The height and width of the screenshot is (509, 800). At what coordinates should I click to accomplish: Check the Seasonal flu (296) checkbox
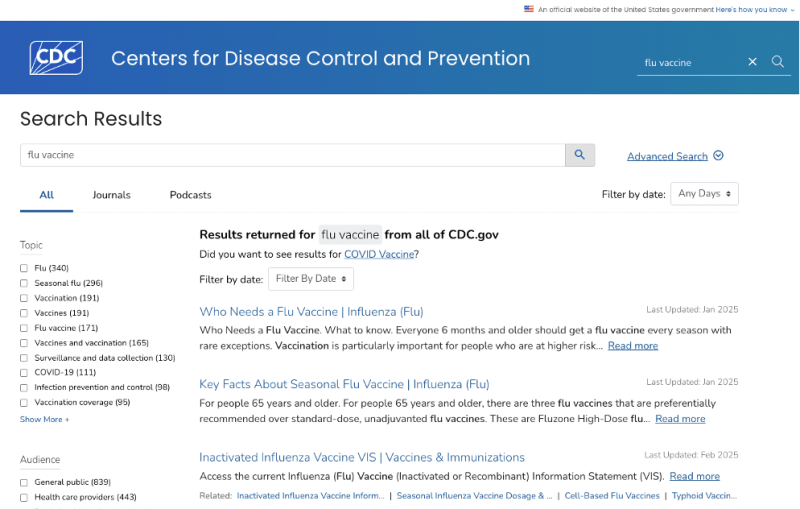[24, 283]
